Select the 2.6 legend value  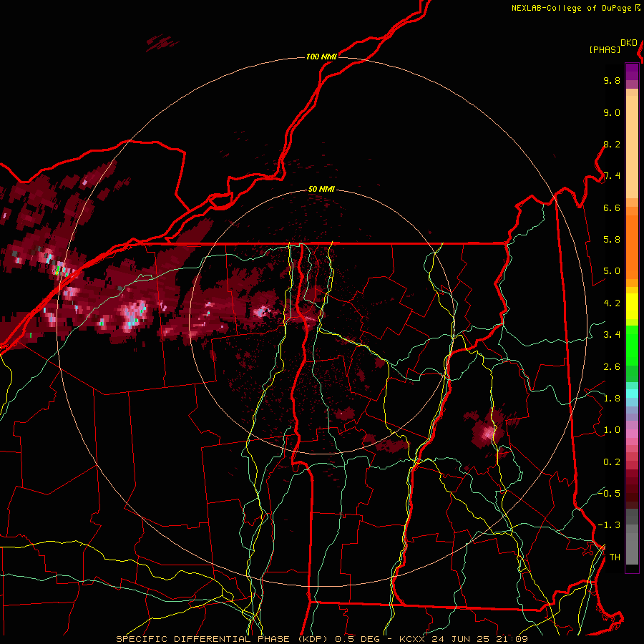click(612, 367)
